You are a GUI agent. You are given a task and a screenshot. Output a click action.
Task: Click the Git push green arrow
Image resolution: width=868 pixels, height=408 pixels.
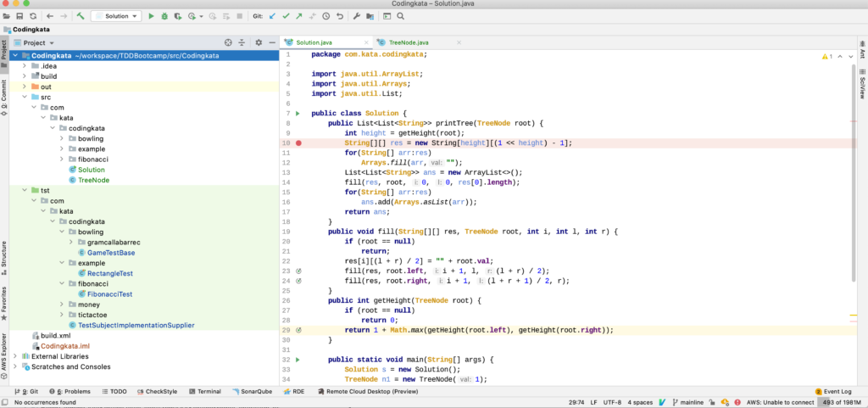[x=299, y=17]
